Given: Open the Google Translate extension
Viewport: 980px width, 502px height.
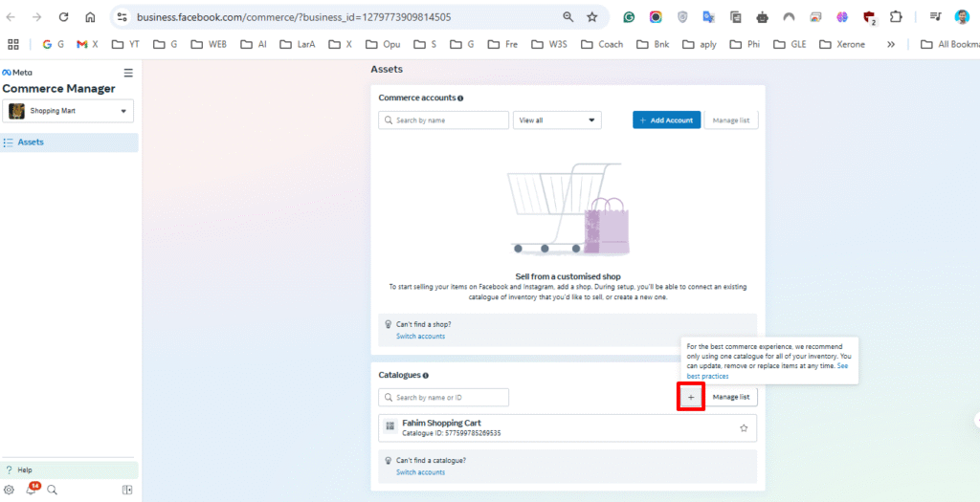Looking at the screenshot, I should (709, 17).
